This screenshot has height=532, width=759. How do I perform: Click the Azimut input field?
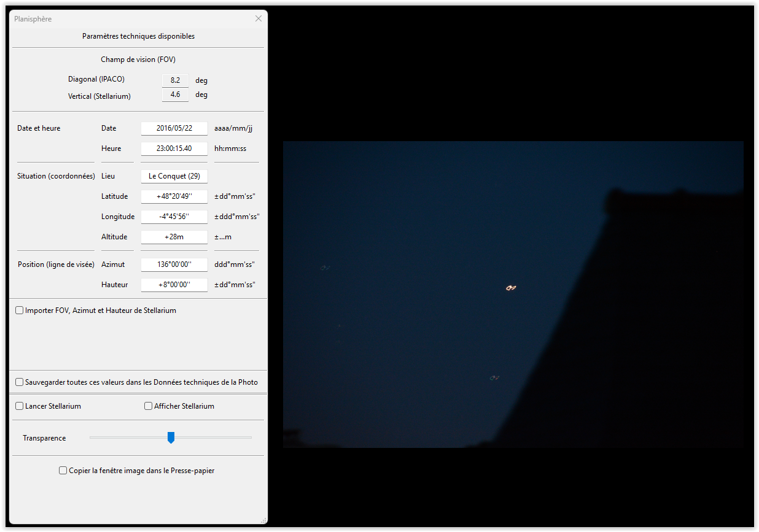(174, 264)
